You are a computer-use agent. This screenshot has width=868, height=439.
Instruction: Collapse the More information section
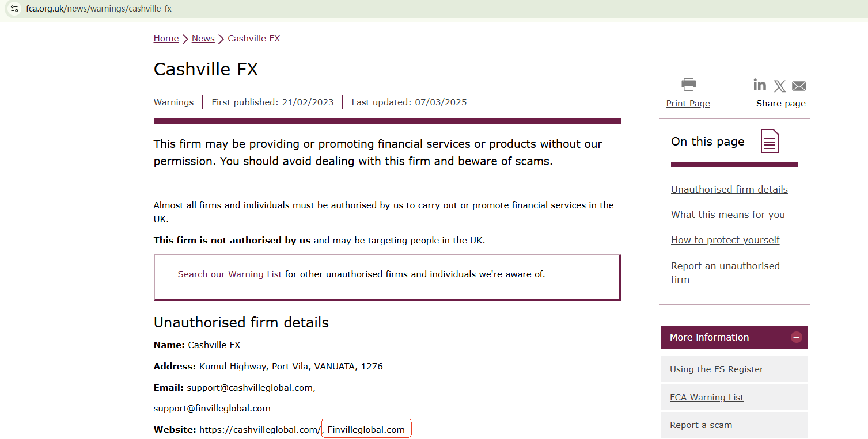coord(796,337)
